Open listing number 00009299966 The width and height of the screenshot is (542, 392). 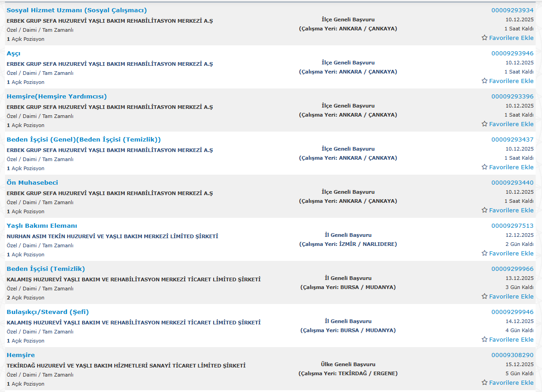512,269
